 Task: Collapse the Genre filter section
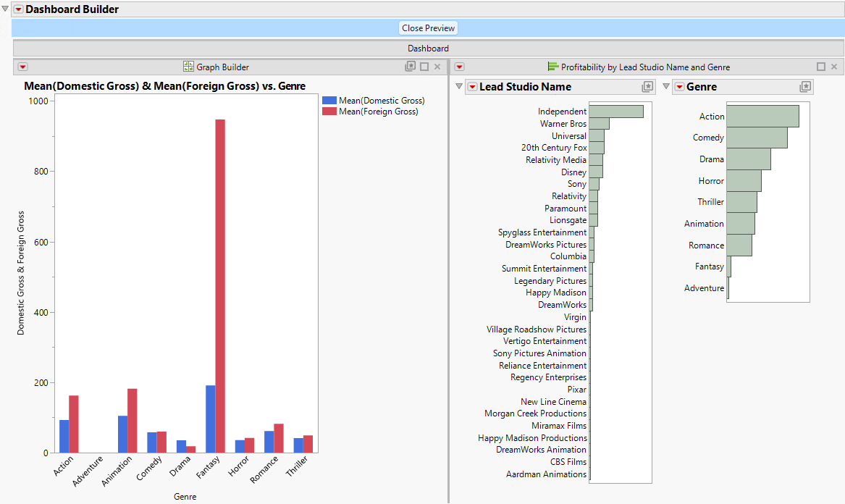point(665,86)
